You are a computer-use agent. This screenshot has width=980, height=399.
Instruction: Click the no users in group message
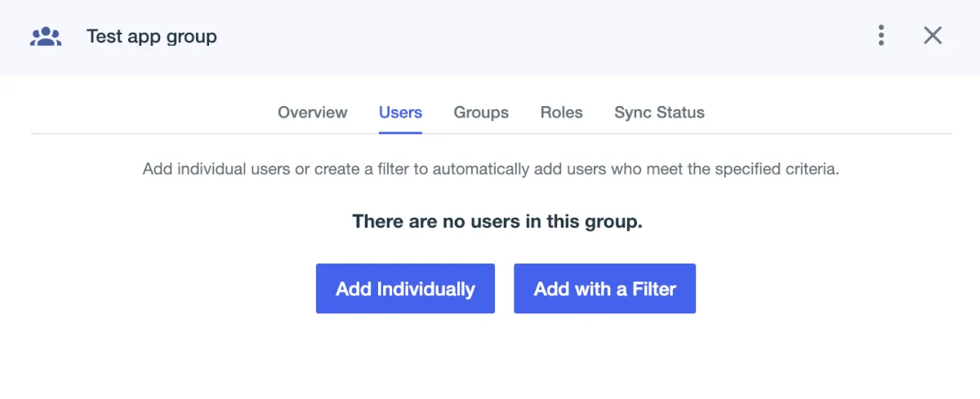tap(497, 221)
